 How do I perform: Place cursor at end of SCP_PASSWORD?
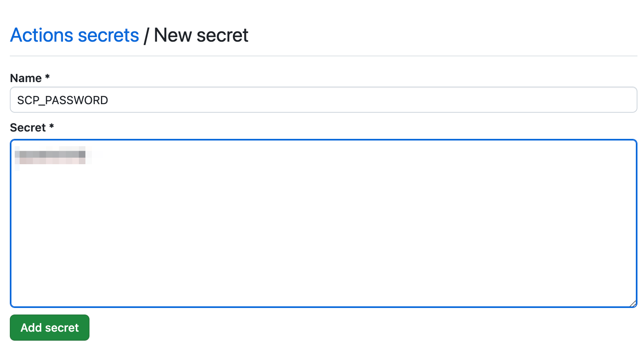(108, 100)
